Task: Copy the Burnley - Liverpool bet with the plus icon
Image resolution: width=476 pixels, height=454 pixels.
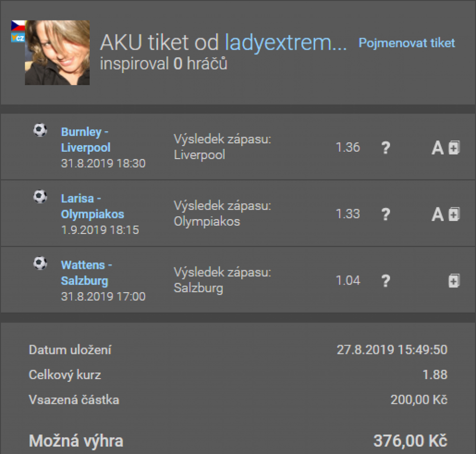Action: 454,148
